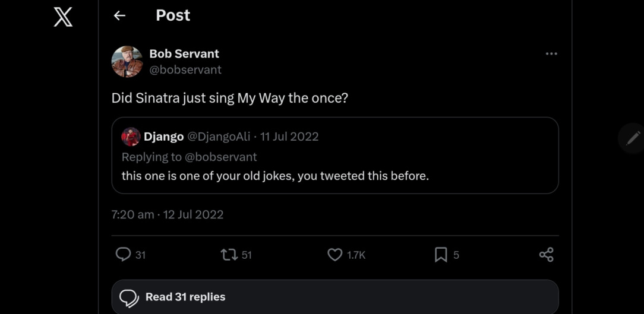Viewport: 644px width, 314px height.
Task: Click the chat bubbles icon beside Read replies
Action: coord(129,297)
